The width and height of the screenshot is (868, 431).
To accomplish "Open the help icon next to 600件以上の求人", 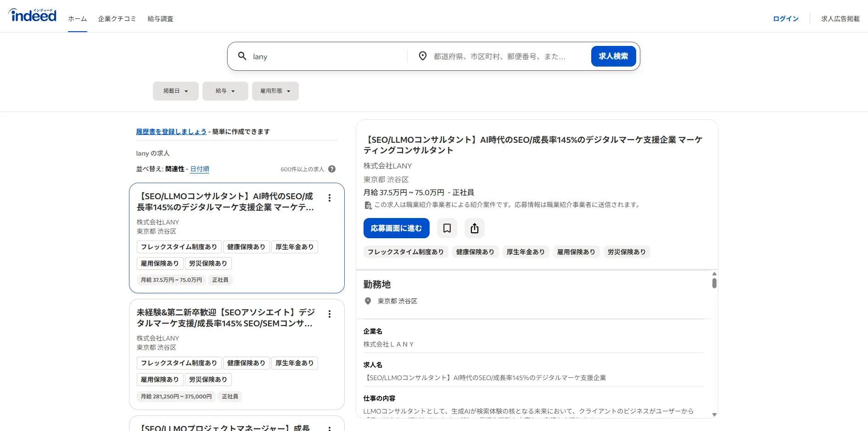I will click(332, 169).
